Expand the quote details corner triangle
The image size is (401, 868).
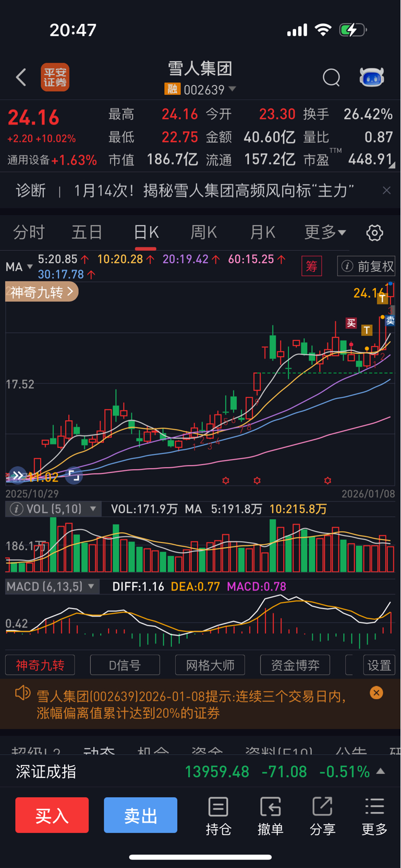(x=392, y=165)
